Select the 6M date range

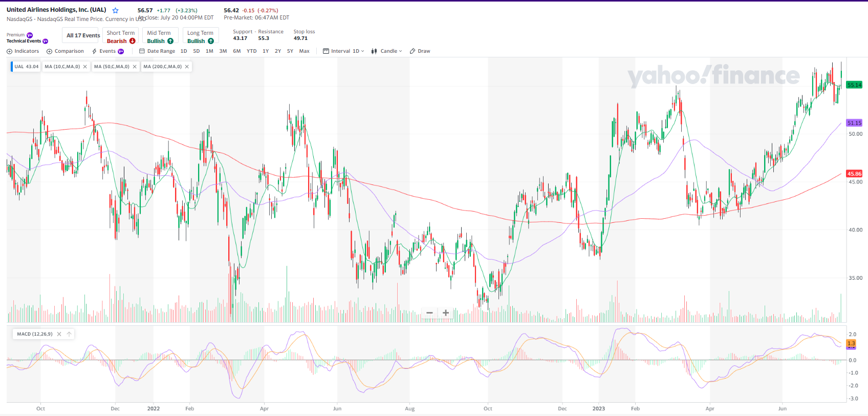(x=237, y=51)
